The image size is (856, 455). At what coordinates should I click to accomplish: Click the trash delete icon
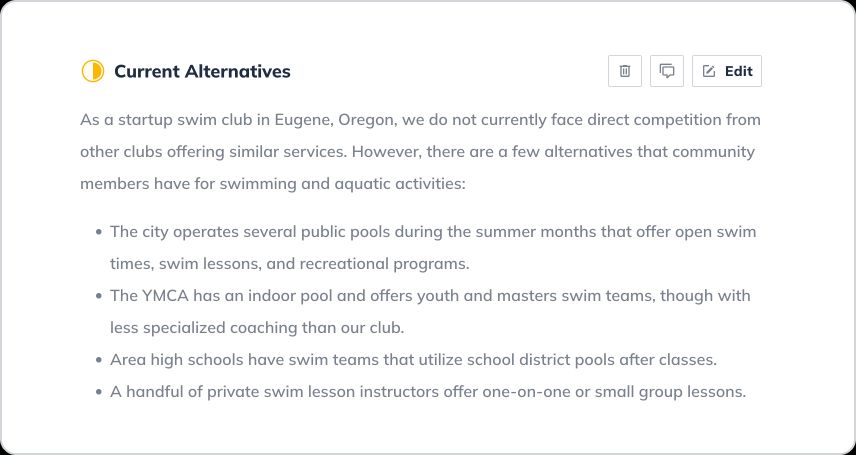(x=625, y=71)
